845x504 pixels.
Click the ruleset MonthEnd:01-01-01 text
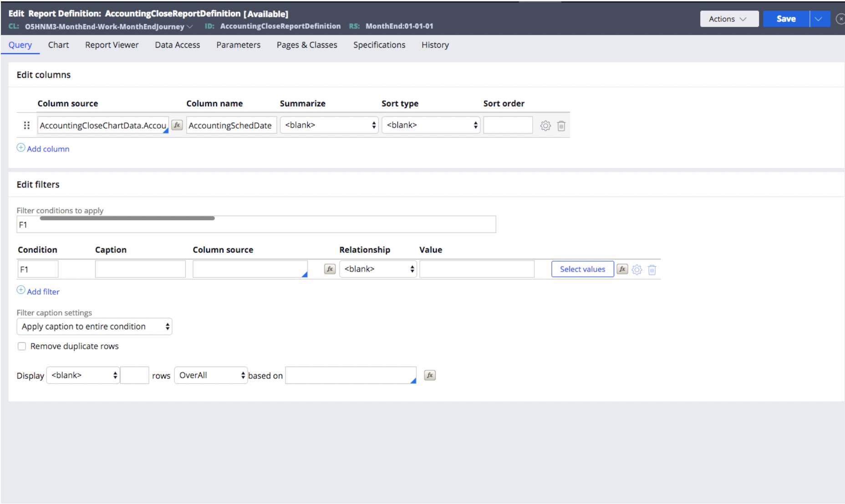point(399,26)
